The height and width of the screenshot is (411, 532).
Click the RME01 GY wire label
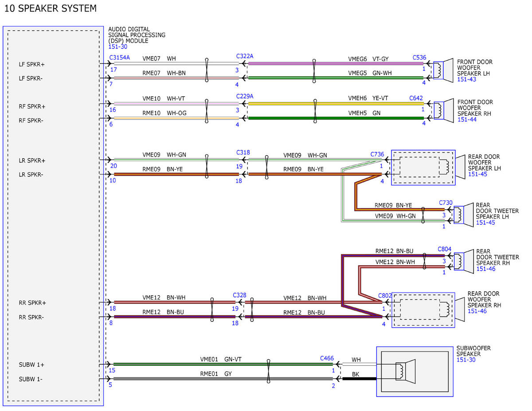pos(216,374)
